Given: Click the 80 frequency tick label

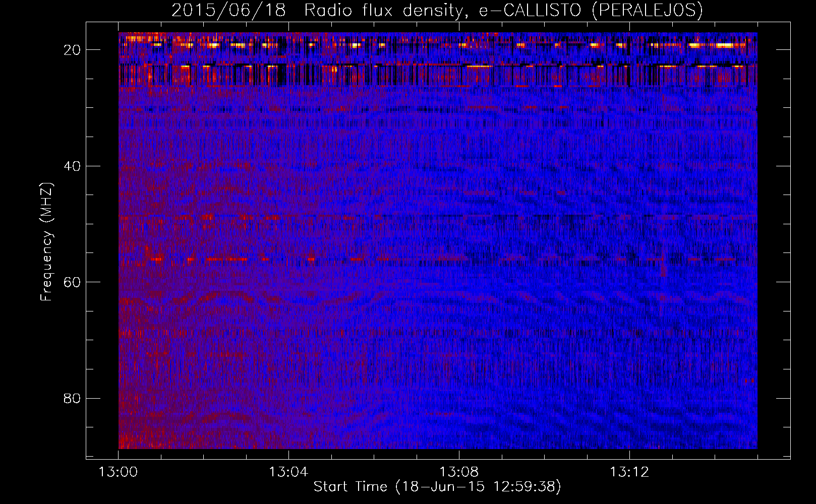Looking at the screenshot, I should pyautogui.click(x=72, y=398).
